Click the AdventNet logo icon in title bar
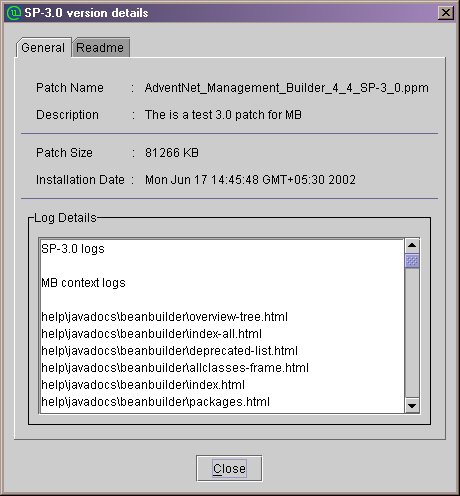The width and height of the screenshot is (460, 496). click(14, 13)
